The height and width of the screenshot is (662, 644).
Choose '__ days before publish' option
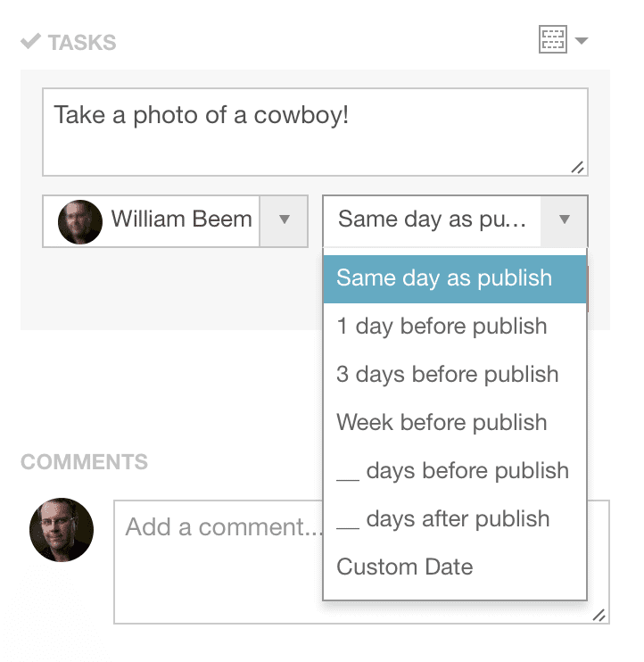click(x=455, y=471)
